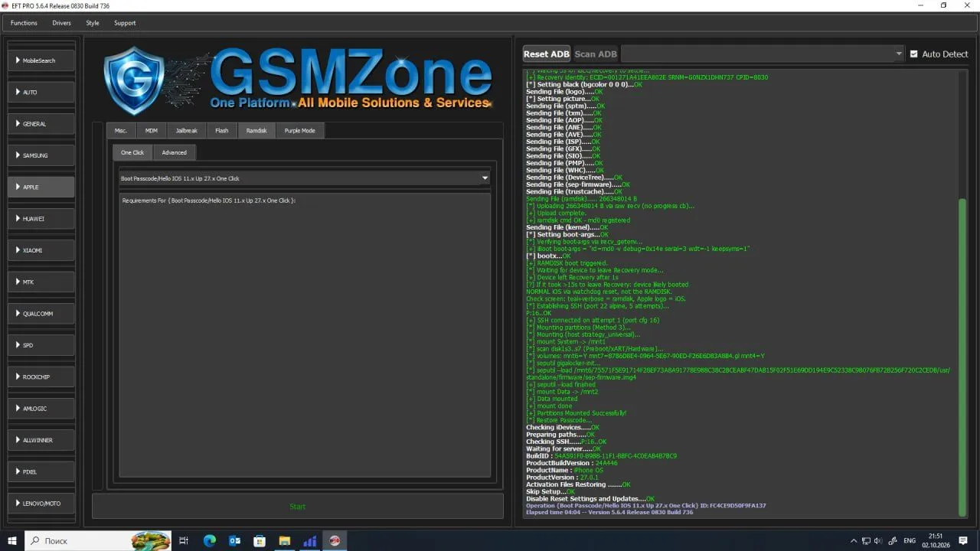980x551 pixels.
Task: Open the Boot Passcode operation dropdown
Action: (x=304, y=178)
